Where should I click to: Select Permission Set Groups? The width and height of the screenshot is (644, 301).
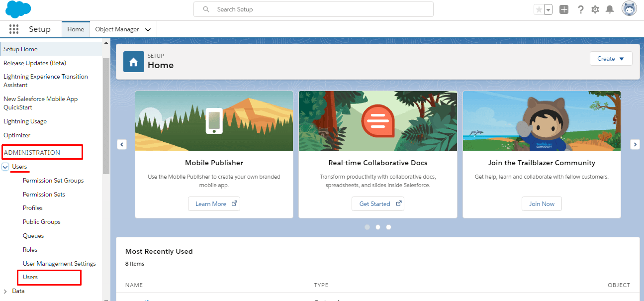click(x=53, y=181)
